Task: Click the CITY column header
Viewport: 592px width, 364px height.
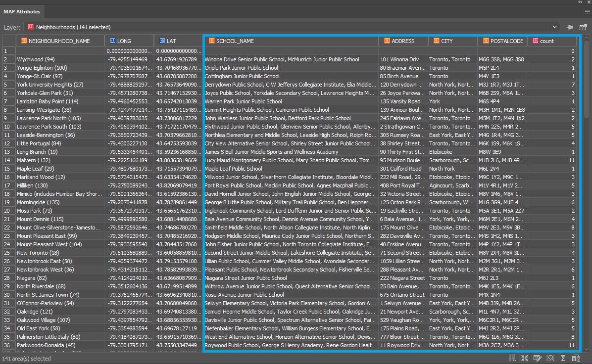Action: point(452,41)
